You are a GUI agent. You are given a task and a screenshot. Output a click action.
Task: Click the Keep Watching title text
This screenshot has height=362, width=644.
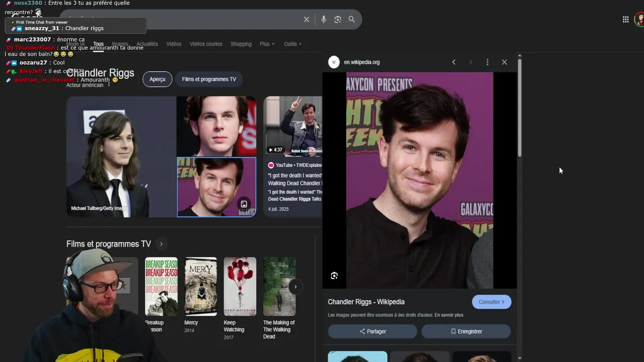[x=234, y=326]
